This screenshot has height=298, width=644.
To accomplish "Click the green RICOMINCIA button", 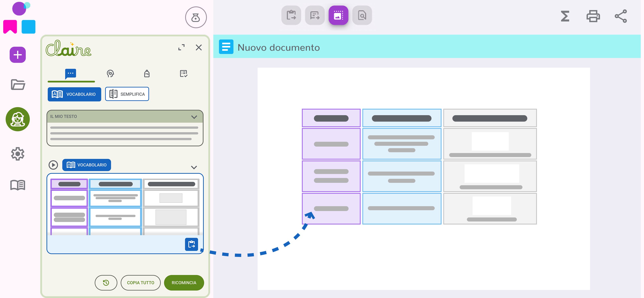I will click(x=184, y=282).
